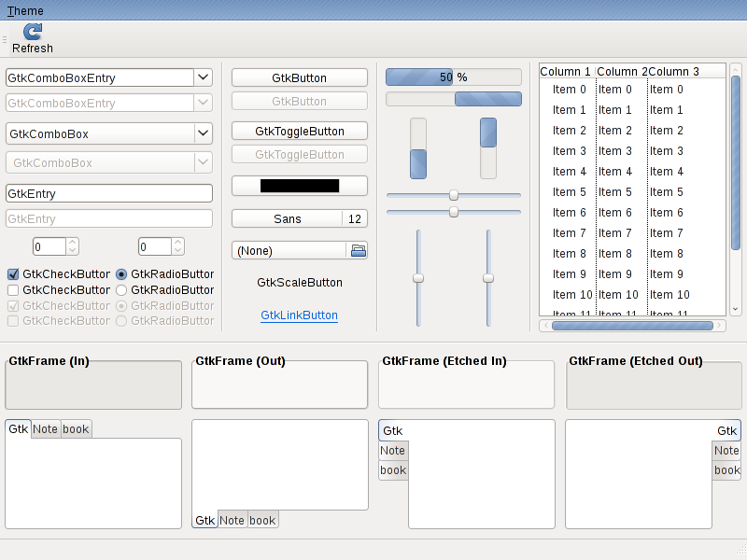This screenshot has width=747, height=560.
Task: Click the right vertical scale slider handle
Action: pyautogui.click(x=488, y=278)
